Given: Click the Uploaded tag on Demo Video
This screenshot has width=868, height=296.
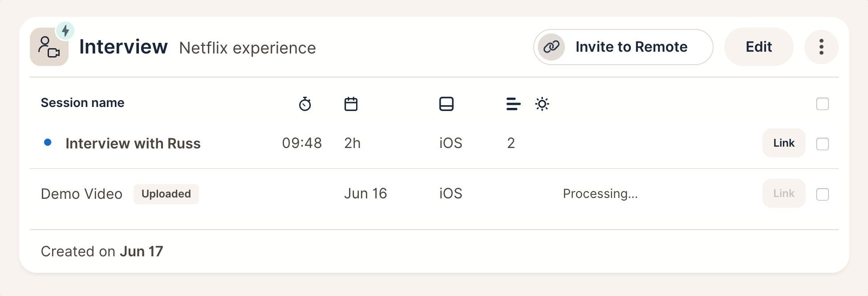Looking at the screenshot, I should click(166, 194).
